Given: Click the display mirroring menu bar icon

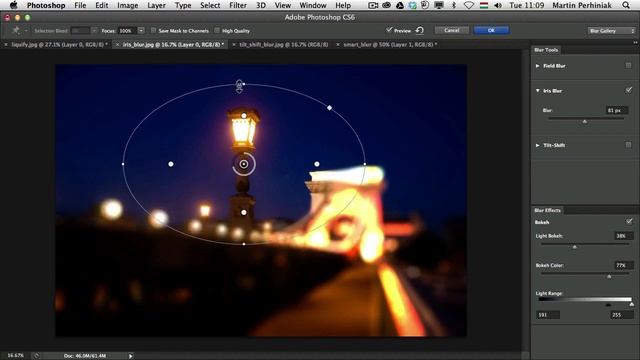Looking at the screenshot, I should click(x=439, y=5).
